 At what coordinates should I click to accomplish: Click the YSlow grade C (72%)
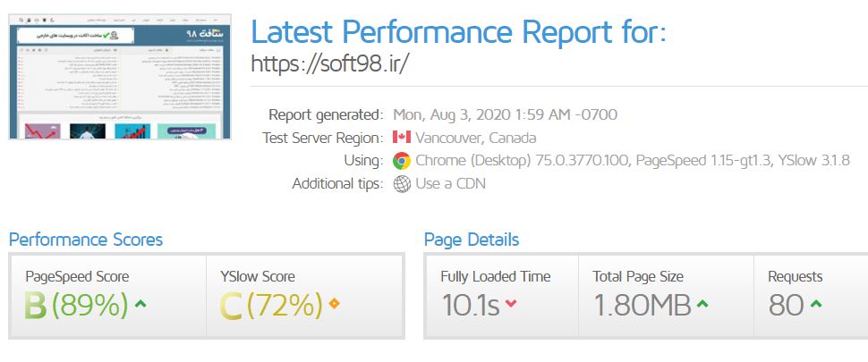tap(271, 306)
